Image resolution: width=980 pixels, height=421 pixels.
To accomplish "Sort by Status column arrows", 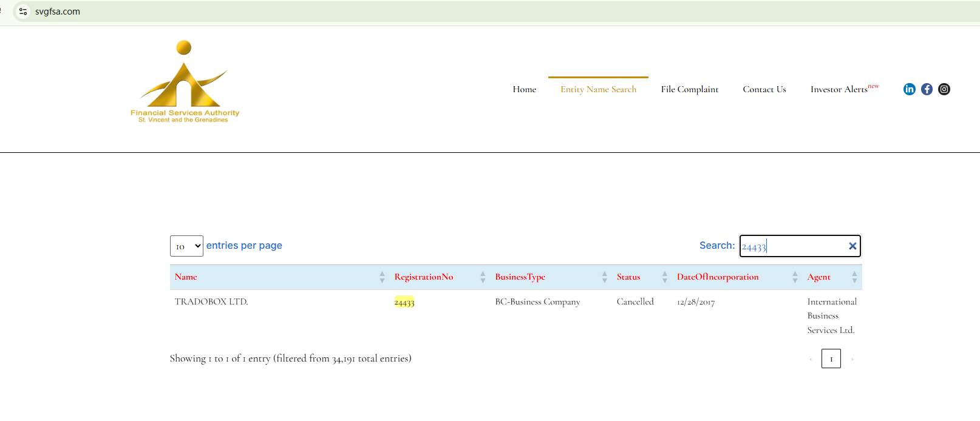I will coord(664,277).
